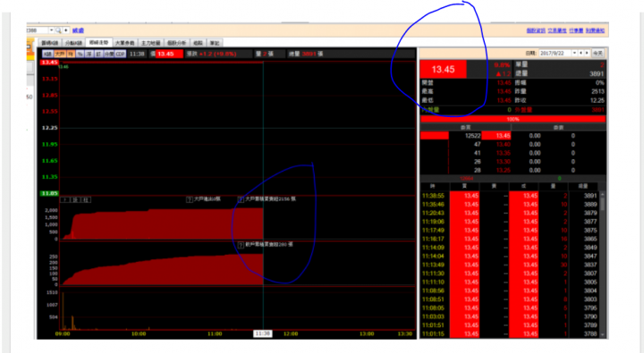Click the 外盤量 value 3891

(x=597, y=110)
